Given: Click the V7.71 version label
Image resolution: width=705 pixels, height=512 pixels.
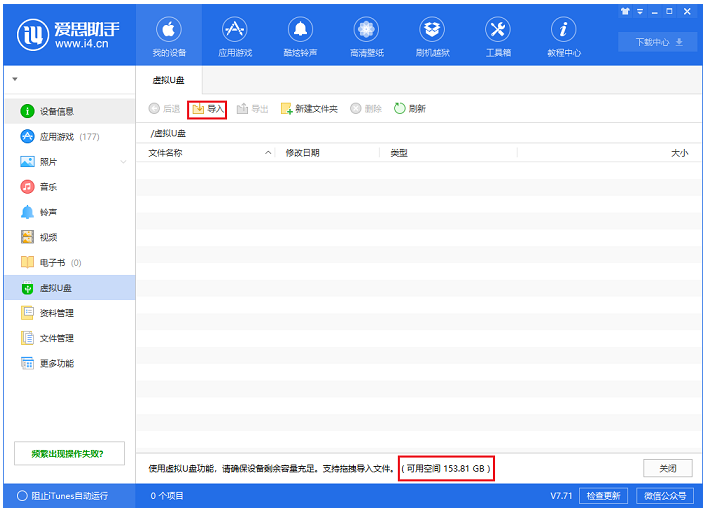Looking at the screenshot, I should 561,496.
